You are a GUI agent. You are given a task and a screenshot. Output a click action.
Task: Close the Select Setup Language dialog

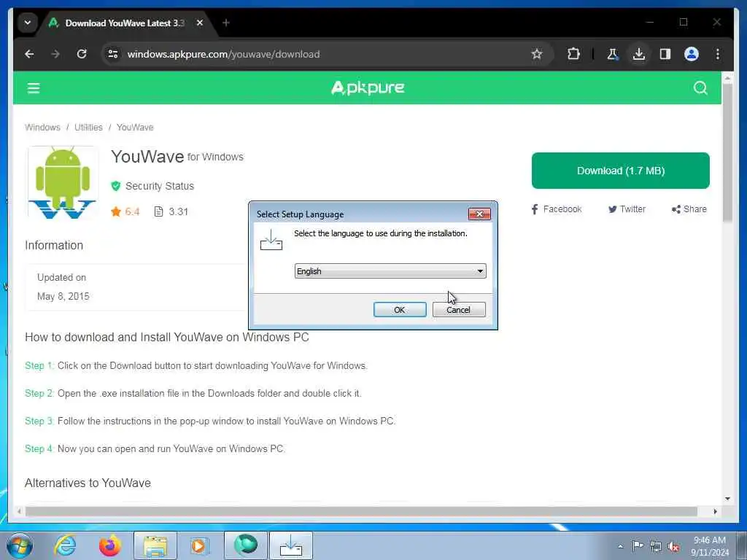pyautogui.click(x=479, y=214)
